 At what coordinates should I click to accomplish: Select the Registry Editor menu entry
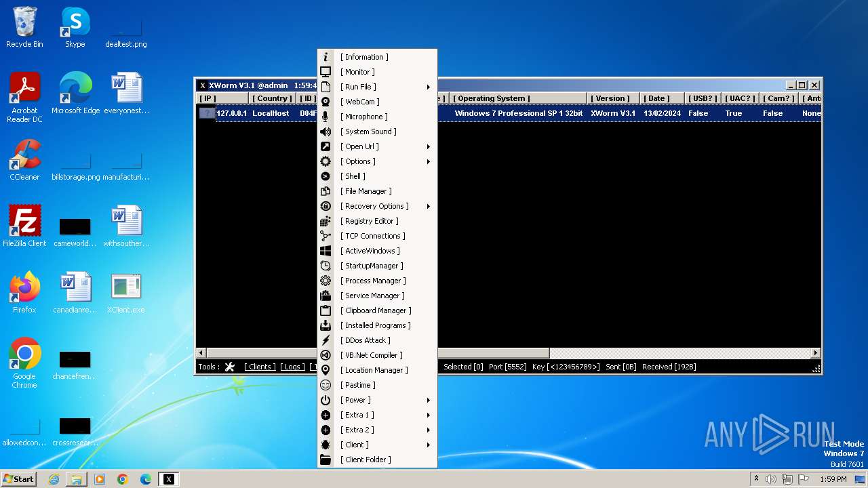[x=377, y=221]
